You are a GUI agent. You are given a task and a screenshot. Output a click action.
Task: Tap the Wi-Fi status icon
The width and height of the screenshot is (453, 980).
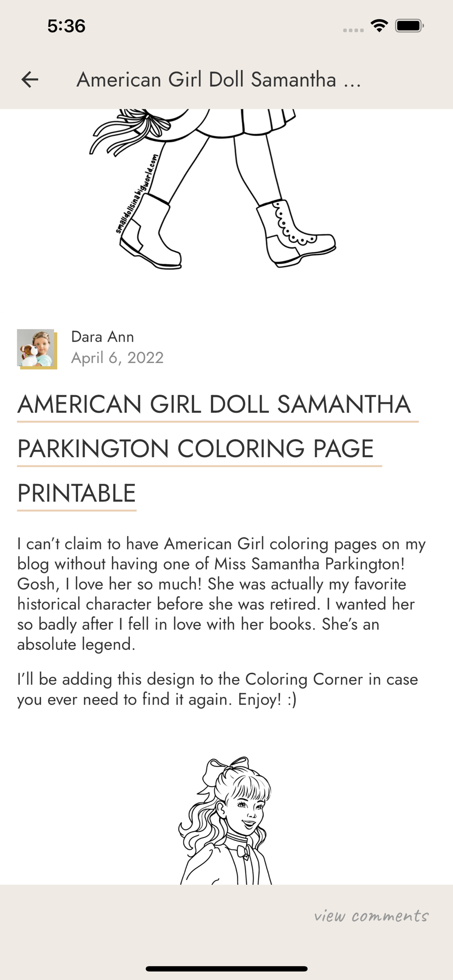coord(378,25)
